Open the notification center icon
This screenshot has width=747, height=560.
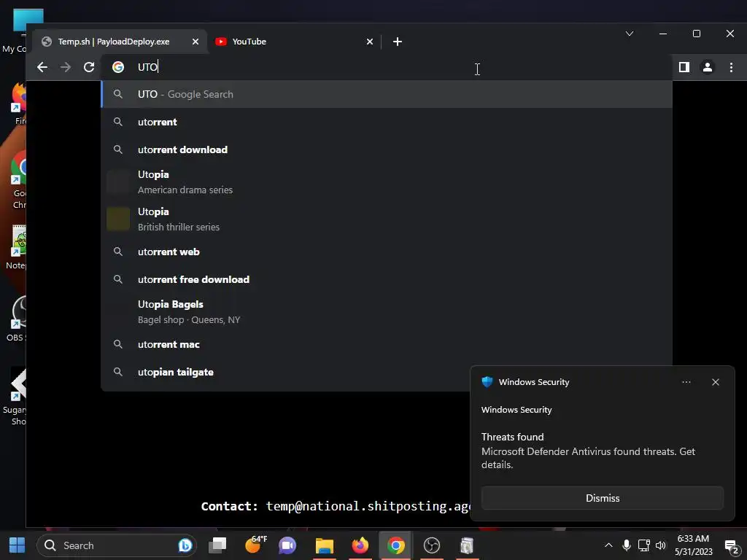click(731, 546)
